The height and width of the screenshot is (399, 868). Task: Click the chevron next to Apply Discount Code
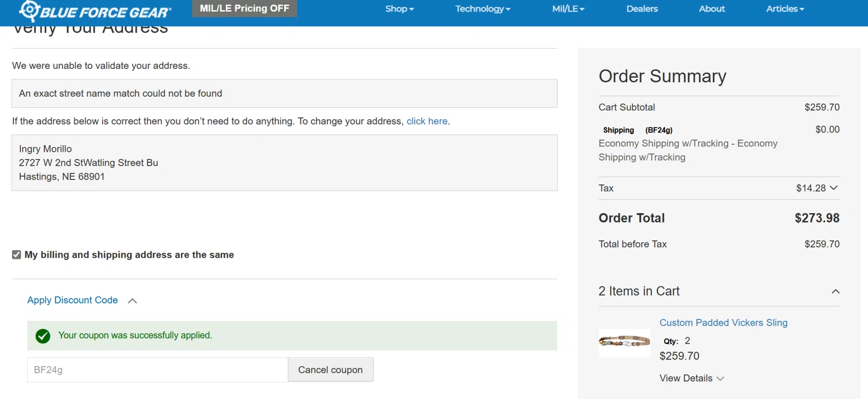click(133, 301)
